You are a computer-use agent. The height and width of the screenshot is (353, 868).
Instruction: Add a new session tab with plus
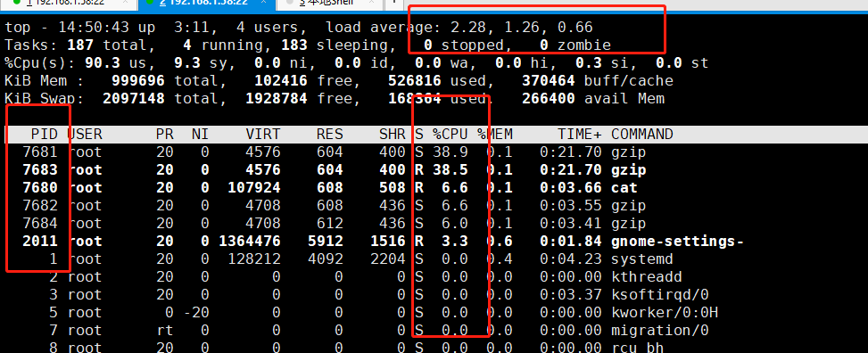(x=394, y=2)
